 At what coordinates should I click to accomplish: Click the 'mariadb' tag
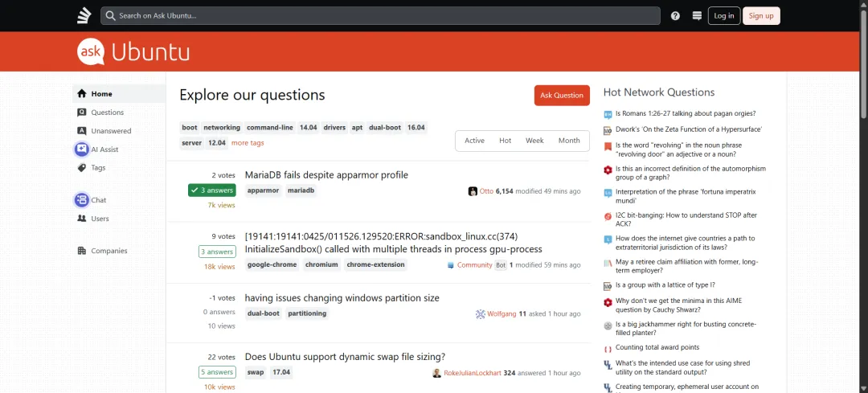[303, 190]
